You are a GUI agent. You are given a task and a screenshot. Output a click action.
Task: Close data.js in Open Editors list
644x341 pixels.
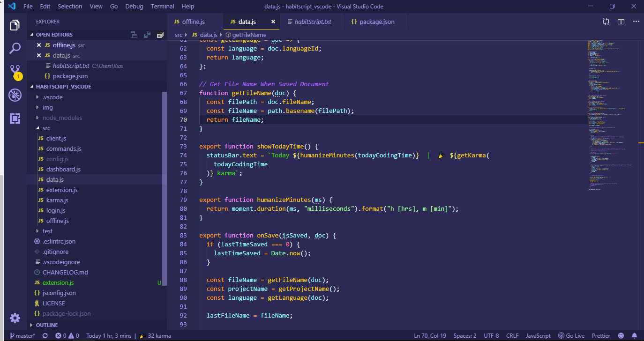pos(39,55)
